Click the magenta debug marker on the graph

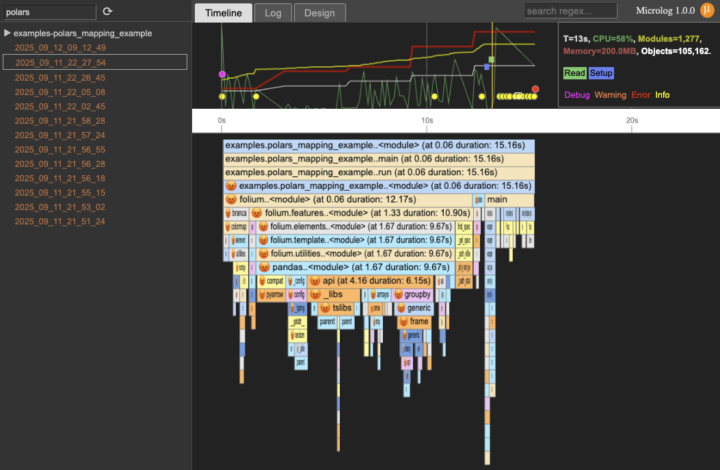point(222,74)
